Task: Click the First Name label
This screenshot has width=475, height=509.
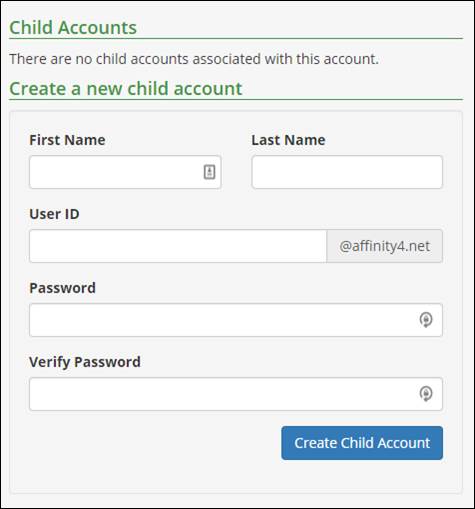Action: pyautogui.click(x=67, y=140)
